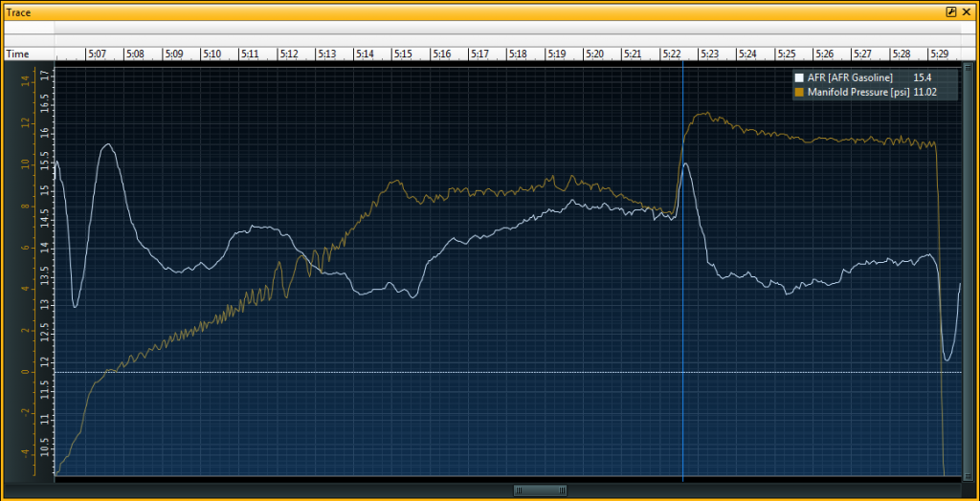Image resolution: width=980 pixels, height=501 pixels.
Task: Click the 5:18 mark on the time ruler
Action: tap(518, 54)
